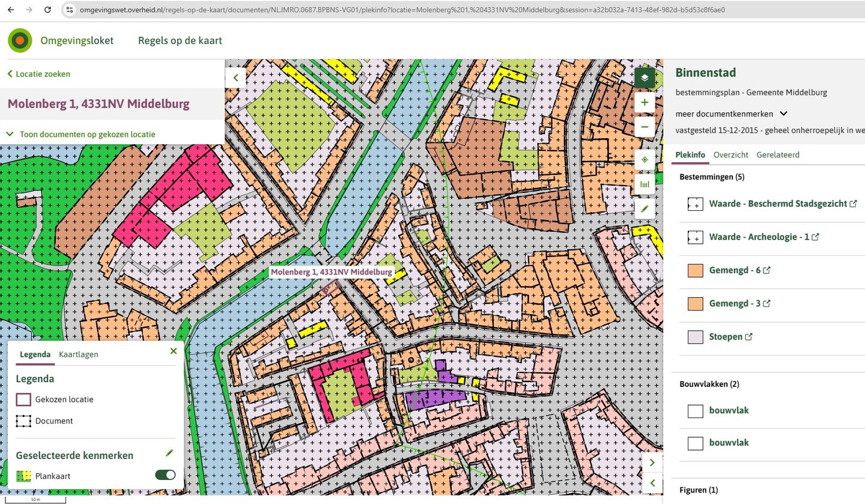Zoom out on the map

coord(645,127)
